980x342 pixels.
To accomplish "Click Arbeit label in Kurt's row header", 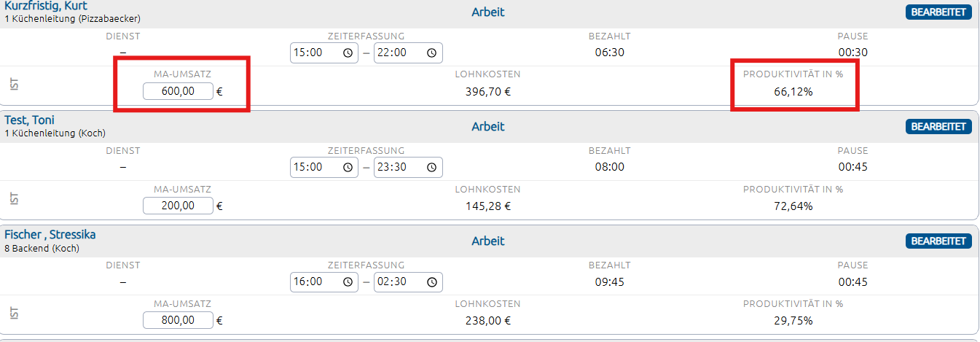I will pos(487,12).
